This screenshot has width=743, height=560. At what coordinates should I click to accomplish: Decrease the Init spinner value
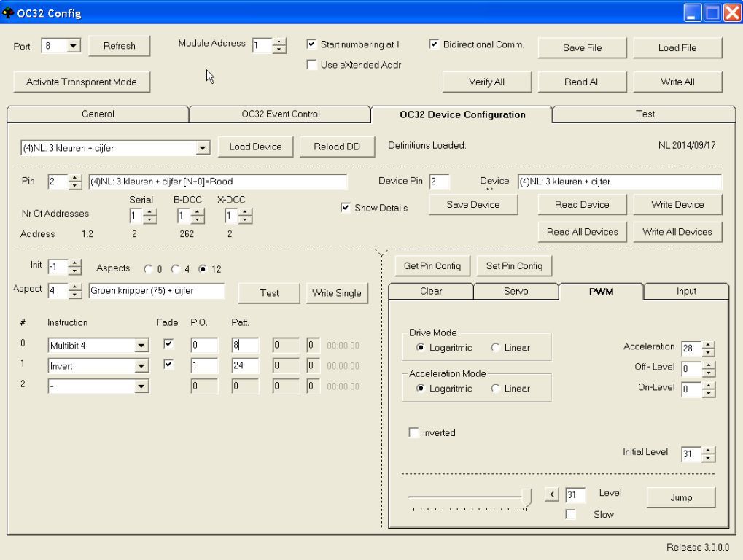coord(74,270)
